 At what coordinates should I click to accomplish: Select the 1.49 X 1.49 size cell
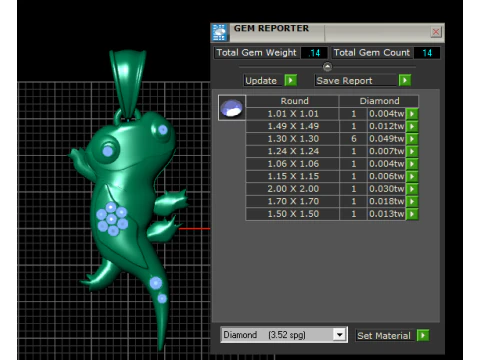point(293,126)
